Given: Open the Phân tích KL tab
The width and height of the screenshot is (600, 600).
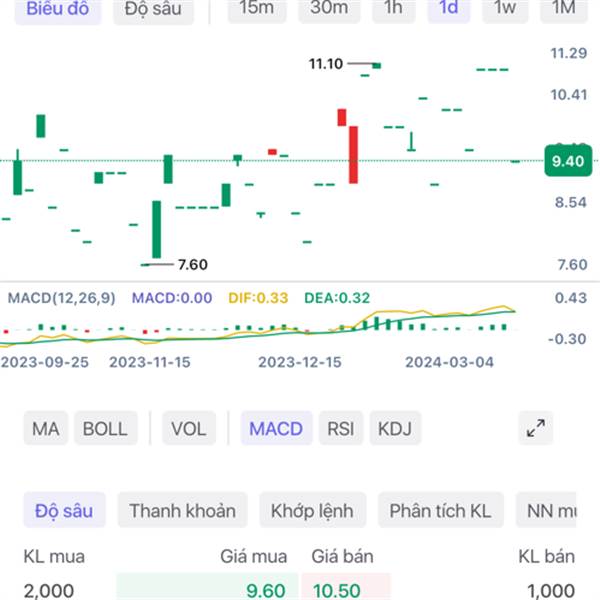Looking at the screenshot, I should tap(440, 510).
